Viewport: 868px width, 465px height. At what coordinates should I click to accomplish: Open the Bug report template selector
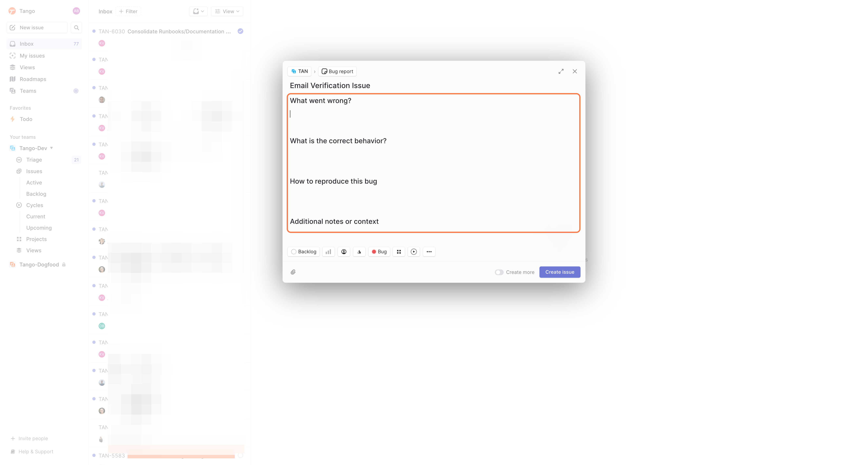[337, 72]
